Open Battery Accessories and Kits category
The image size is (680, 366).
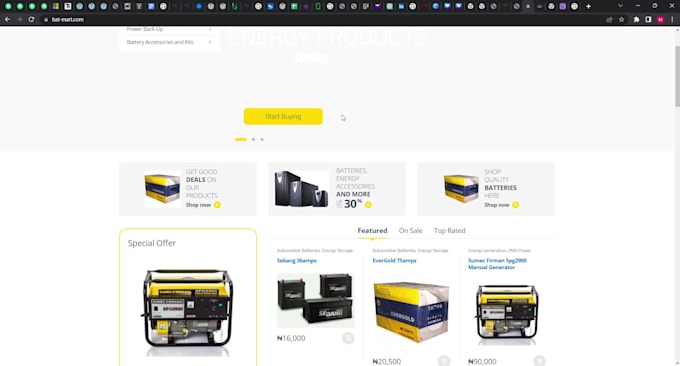160,42
